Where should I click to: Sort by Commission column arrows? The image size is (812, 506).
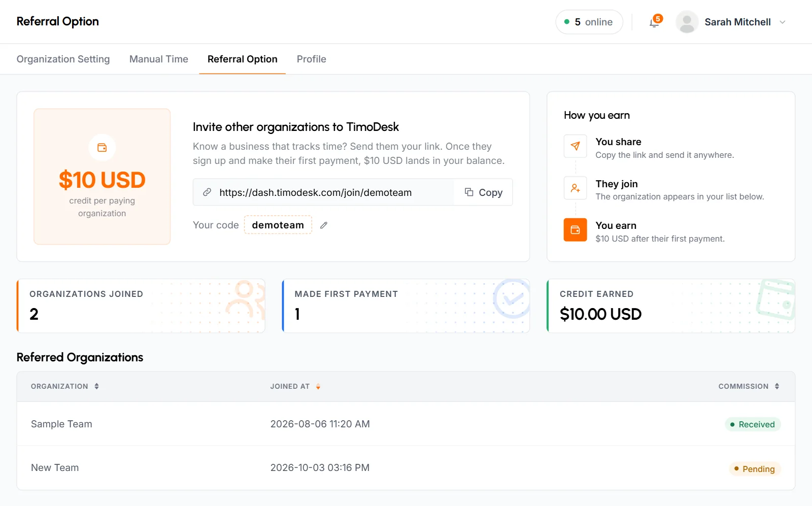(x=777, y=386)
